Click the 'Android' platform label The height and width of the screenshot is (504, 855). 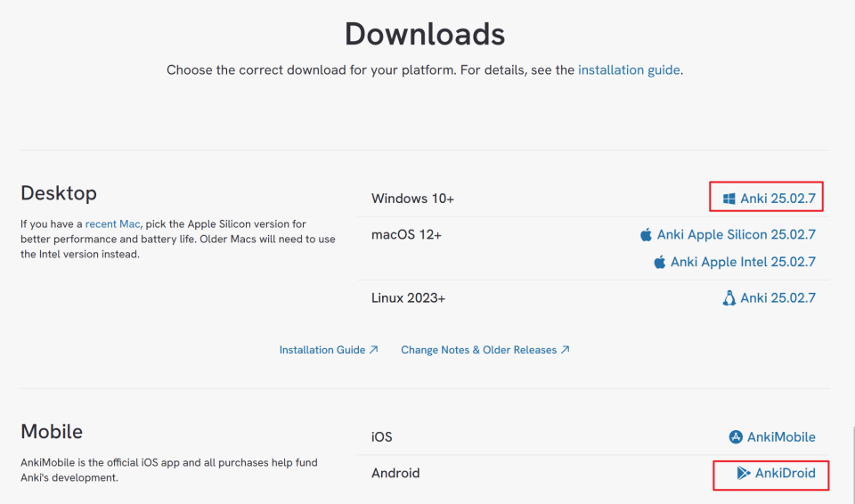(395, 473)
